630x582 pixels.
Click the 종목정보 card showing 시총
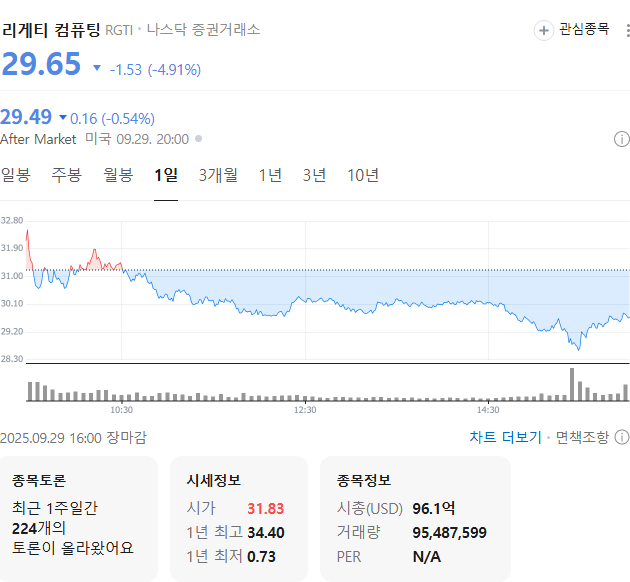point(415,518)
